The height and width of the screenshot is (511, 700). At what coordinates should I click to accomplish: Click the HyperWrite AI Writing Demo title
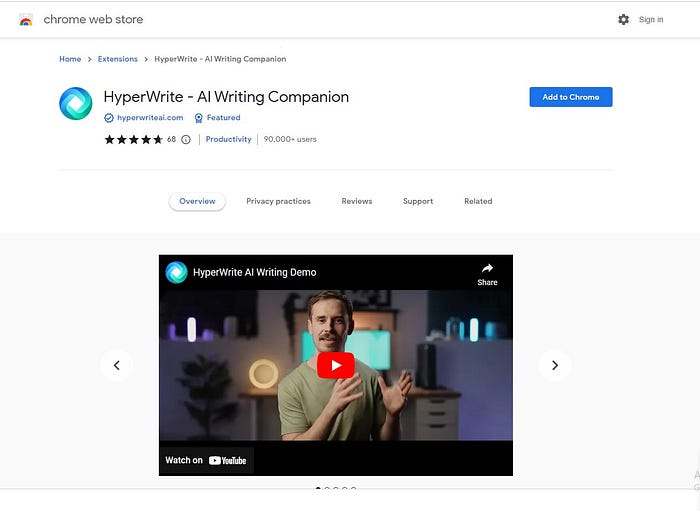254,272
